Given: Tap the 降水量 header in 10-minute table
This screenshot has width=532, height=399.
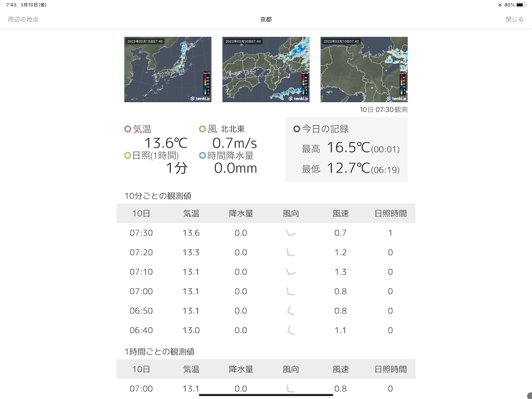Looking at the screenshot, I should (x=241, y=214).
